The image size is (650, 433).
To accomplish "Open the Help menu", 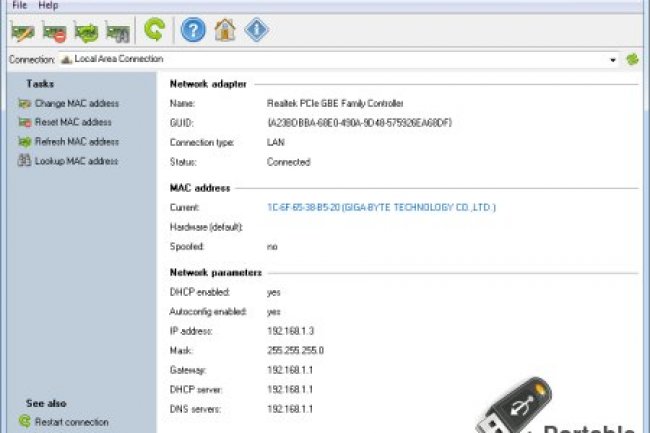I will pos(48,5).
